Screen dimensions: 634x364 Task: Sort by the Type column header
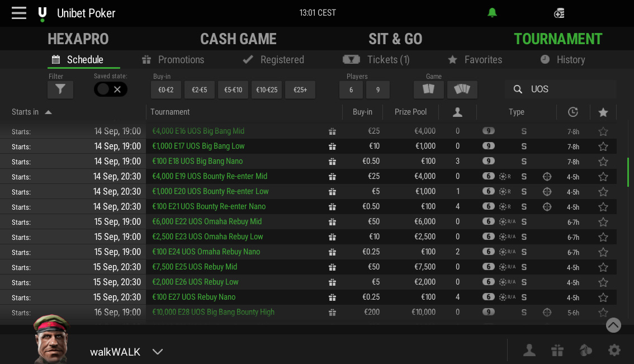click(517, 112)
